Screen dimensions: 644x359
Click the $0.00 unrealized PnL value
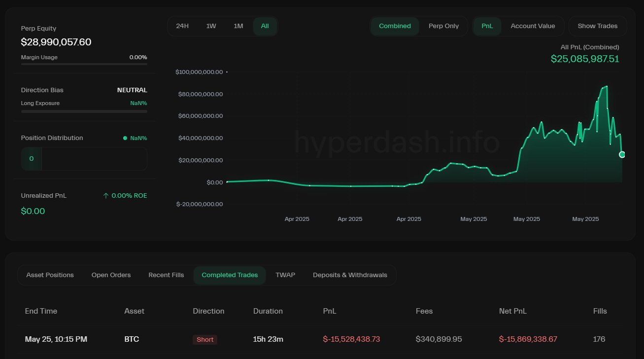[33, 211]
